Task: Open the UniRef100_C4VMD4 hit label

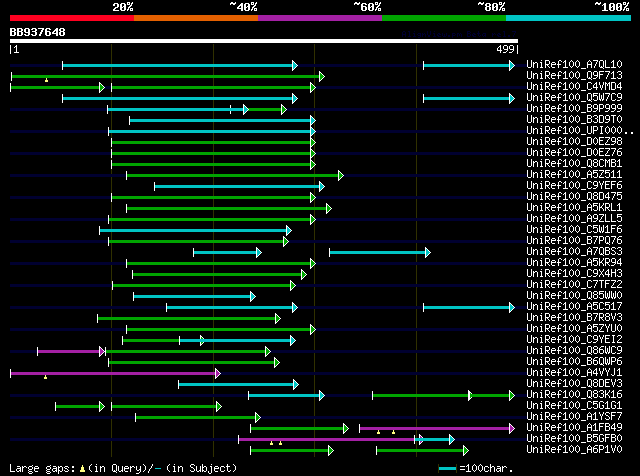Action: point(574,87)
